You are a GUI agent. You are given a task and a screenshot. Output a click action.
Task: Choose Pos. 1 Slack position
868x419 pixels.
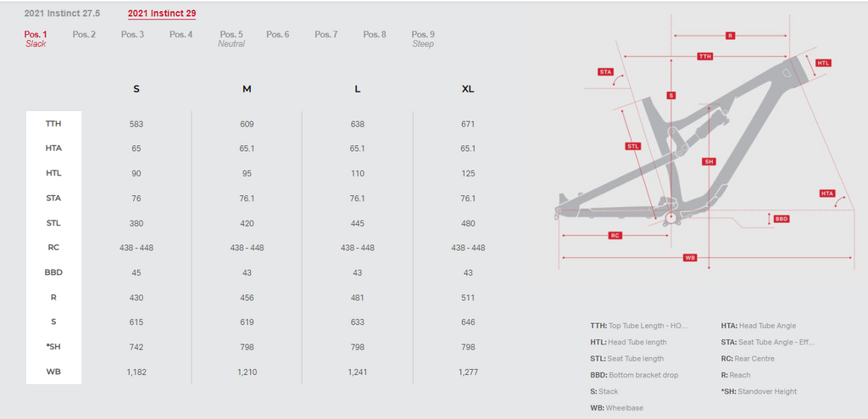[x=36, y=39]
